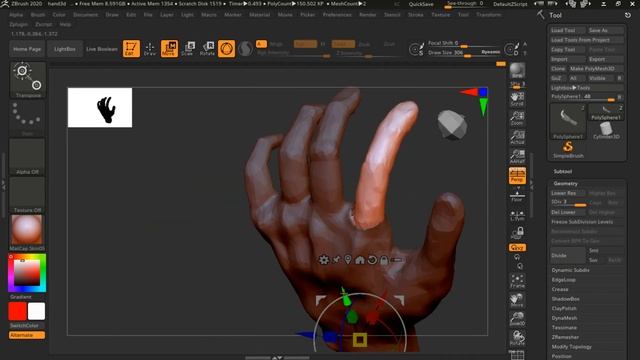
Task: Click the Load Tool button
Action: click(567, 30)
